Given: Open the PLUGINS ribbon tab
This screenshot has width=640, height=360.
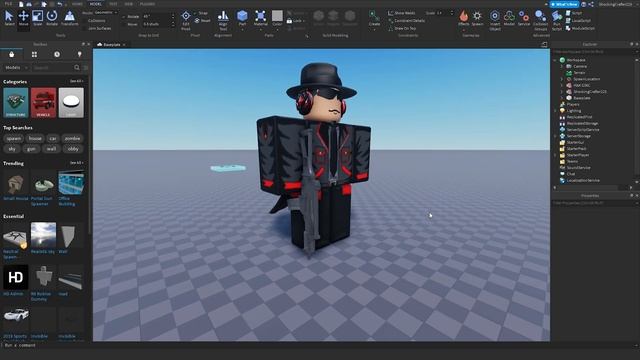Looking at the screenshot, I should coord(147,4).
